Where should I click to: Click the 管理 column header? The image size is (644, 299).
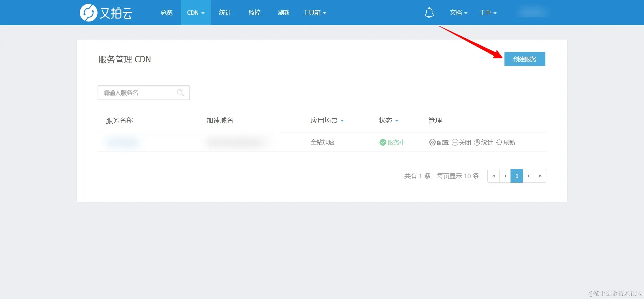[x=435, y=120]
